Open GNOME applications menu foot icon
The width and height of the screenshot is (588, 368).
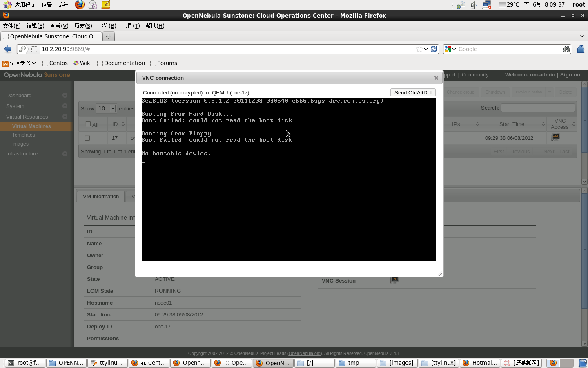(7, 5)
